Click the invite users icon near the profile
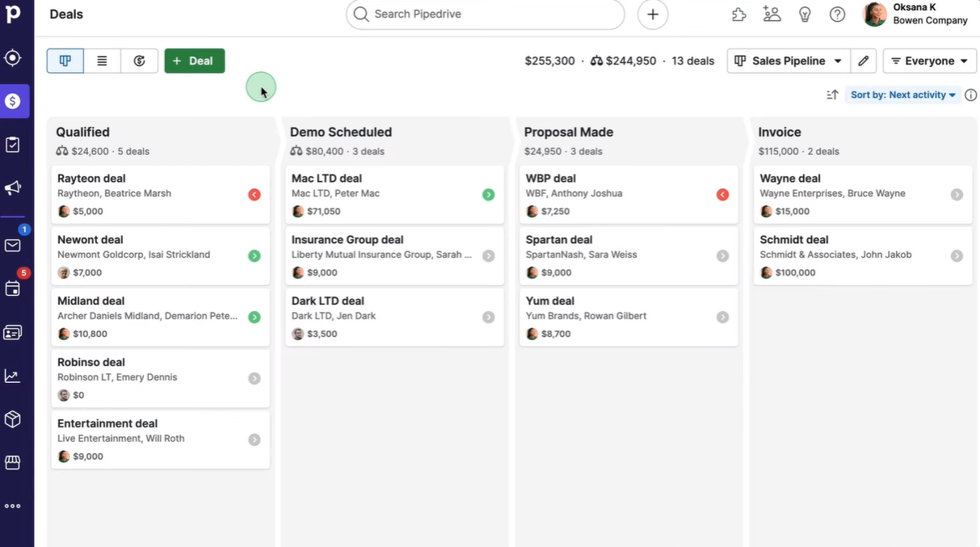Viewport: 980px width, 547px height. (x=772, y=14)
